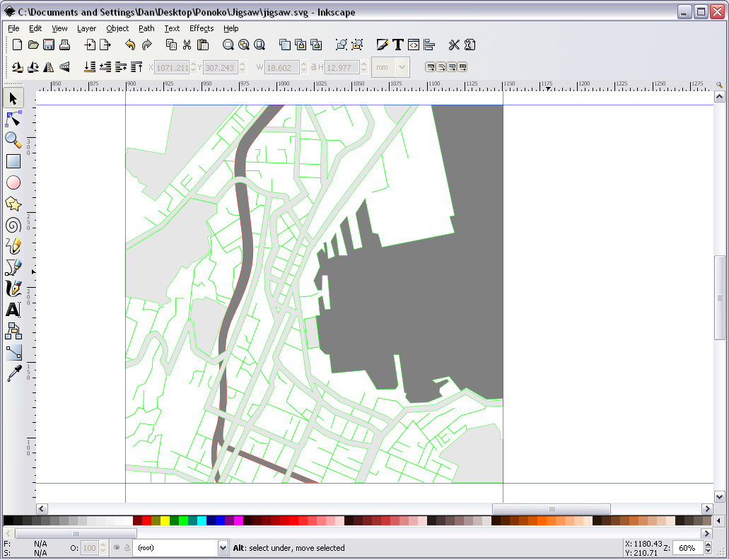Rotate selection 90 degrees clockwise
The height and width of the screenshot is (560, 729).
[x=33, y=67]
